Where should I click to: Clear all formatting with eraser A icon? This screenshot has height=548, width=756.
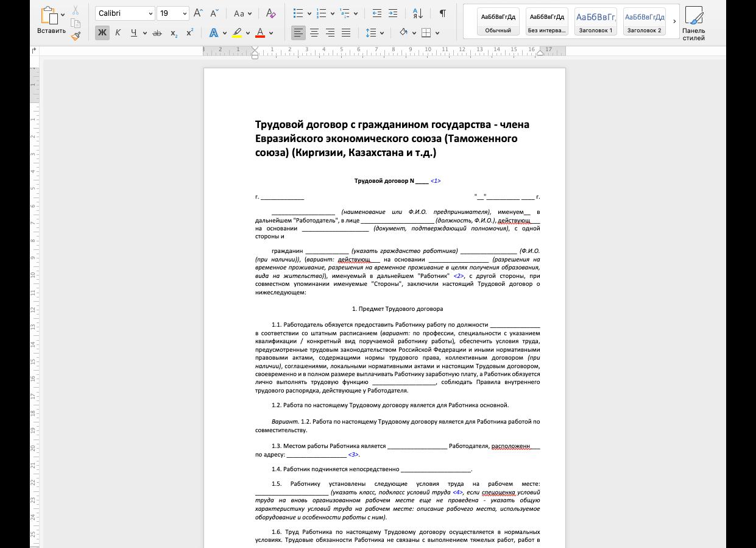pos(270,13)
